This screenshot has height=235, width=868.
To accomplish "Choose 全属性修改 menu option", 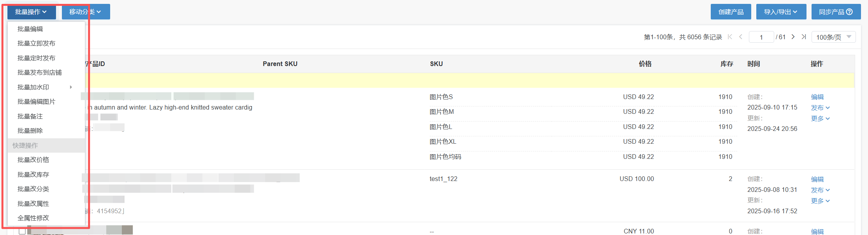I will pos(33,218).
